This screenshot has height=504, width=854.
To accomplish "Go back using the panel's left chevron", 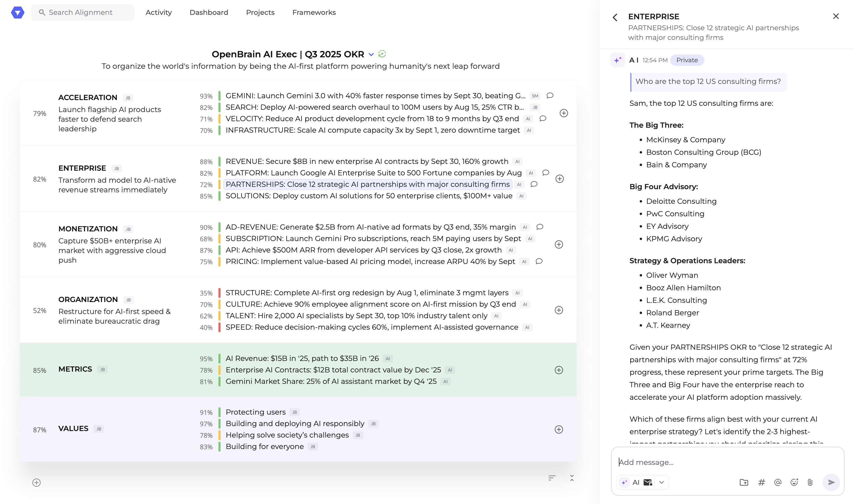I will point(615,17).
